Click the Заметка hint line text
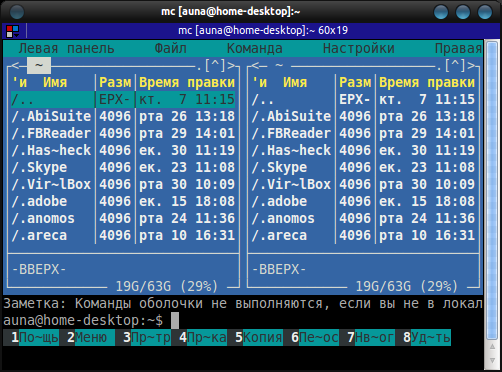Image resolution: width=502 pixels, height=372 pixels. click(x=243, y=304)
